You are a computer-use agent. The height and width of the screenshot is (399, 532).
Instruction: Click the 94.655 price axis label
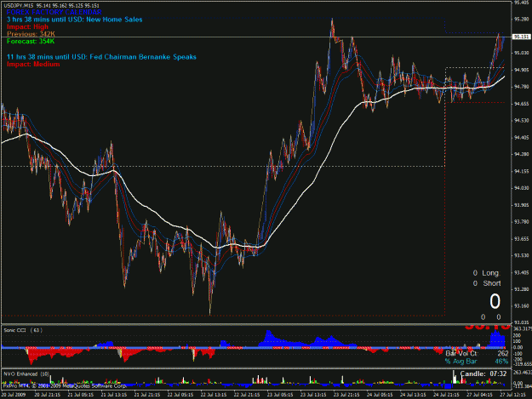pyautogui.click(x=522, y=104)
